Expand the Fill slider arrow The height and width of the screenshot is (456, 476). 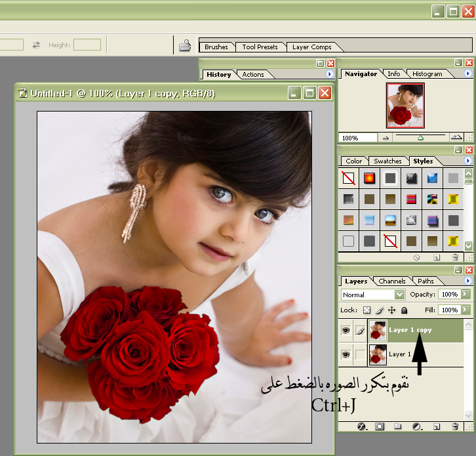(x=466, y=310)
